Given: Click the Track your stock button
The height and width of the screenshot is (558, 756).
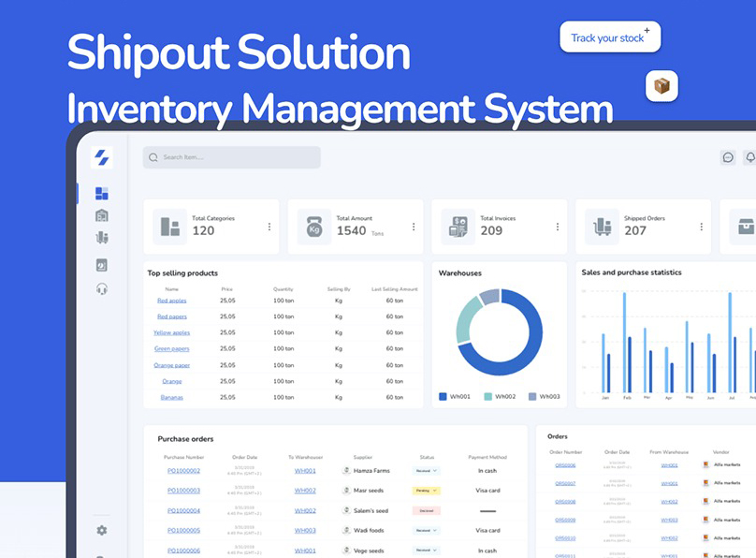Looking at the screenshot, I should (x=609, y=37).
